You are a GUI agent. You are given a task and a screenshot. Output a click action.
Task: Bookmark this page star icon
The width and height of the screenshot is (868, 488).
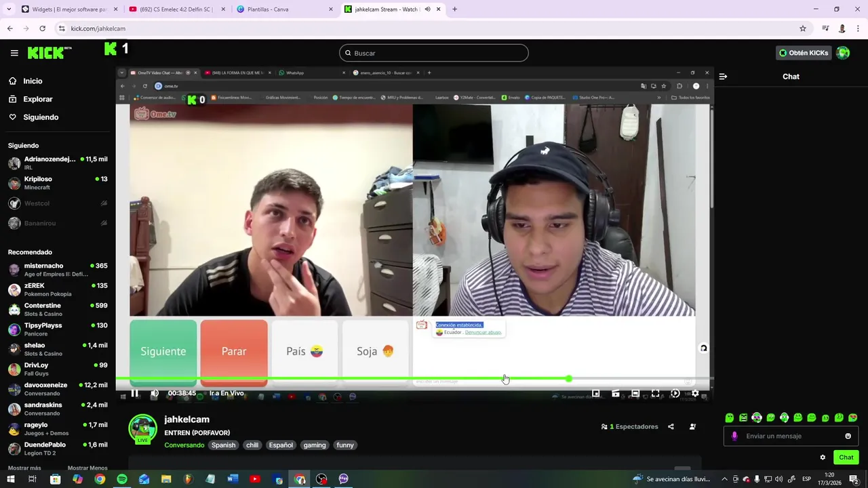(803, 28)
